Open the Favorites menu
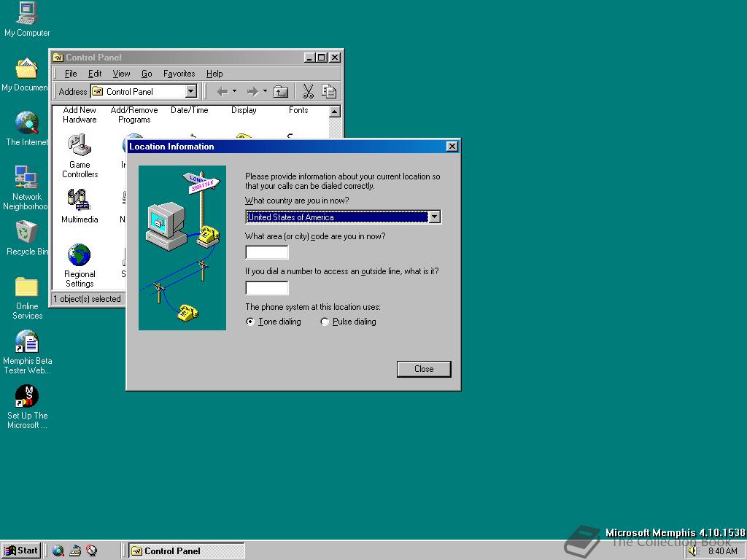 tap(179, 74)
